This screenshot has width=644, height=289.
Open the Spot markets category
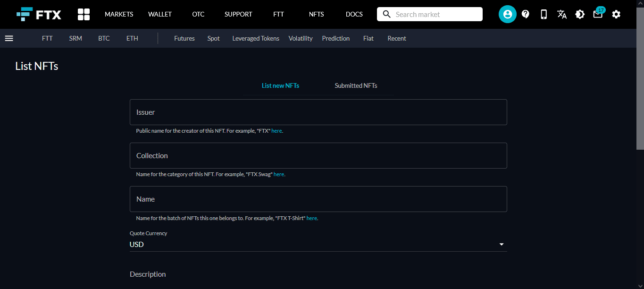click(213, 38)
